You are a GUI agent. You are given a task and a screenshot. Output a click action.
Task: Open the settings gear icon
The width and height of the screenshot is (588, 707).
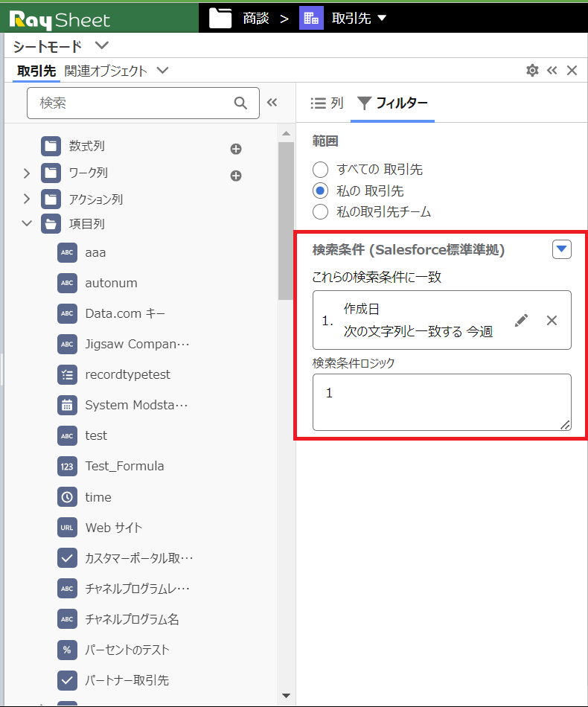coord(532,71)
